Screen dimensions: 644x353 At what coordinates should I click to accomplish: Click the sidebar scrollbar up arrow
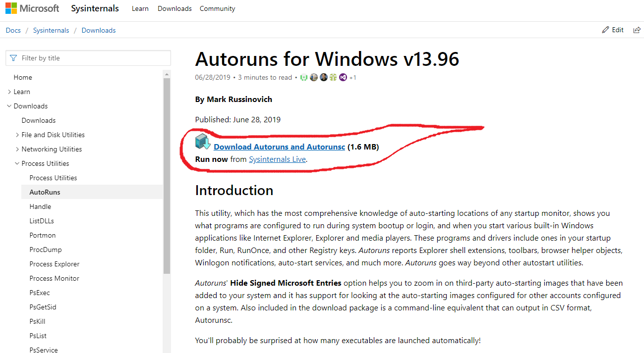(167, 74)
